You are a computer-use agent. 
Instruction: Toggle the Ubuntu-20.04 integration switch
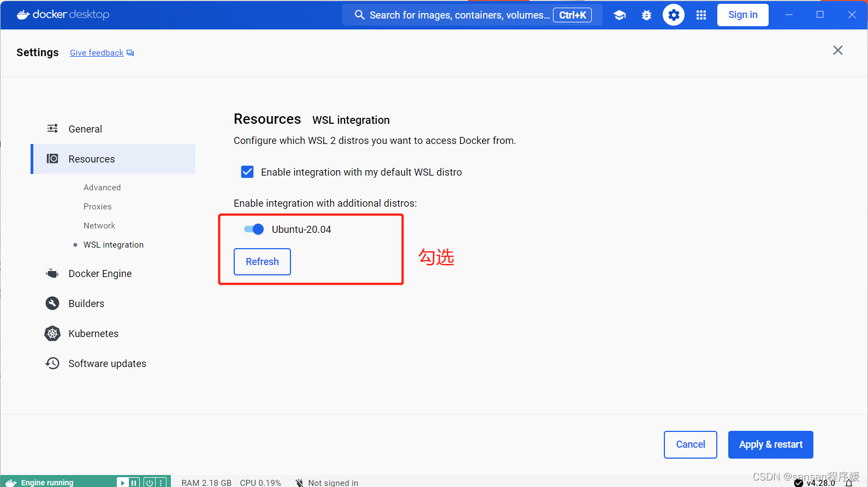254,229
